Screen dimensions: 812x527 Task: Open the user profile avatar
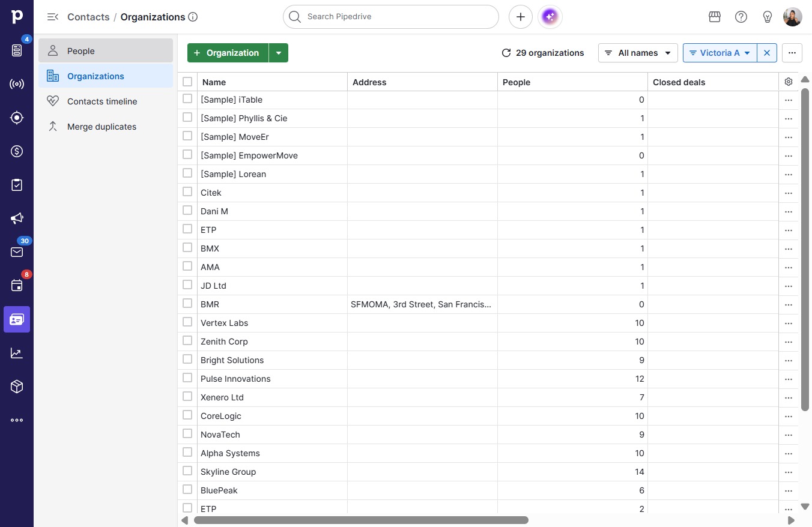click(x=793, y=17)
